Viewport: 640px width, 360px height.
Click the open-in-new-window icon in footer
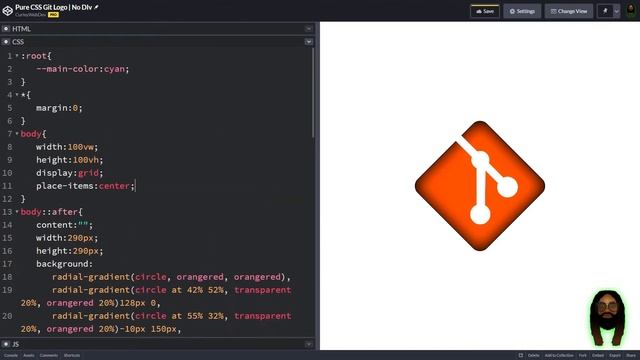tap(520, 356)
